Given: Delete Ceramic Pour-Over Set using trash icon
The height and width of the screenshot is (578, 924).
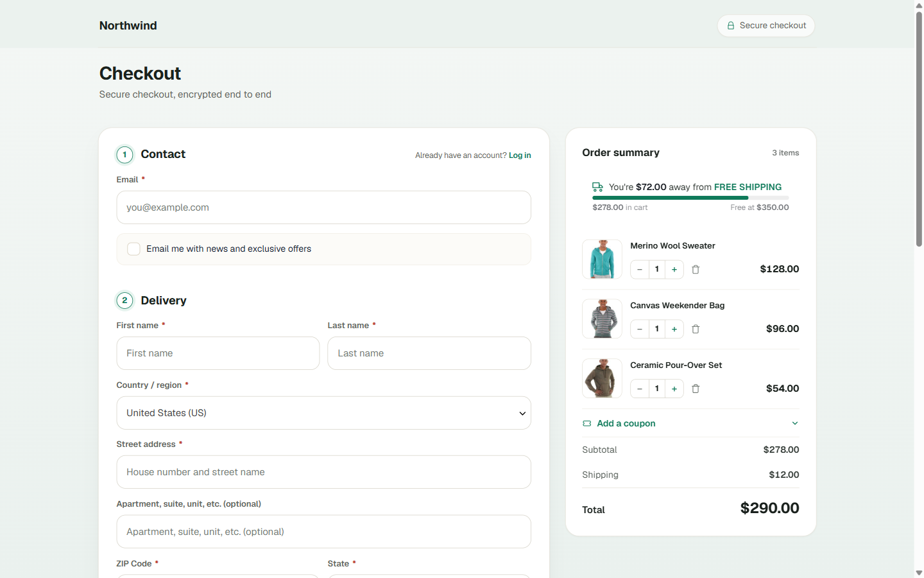Looking at the screenshot, I should click(696, 389).
